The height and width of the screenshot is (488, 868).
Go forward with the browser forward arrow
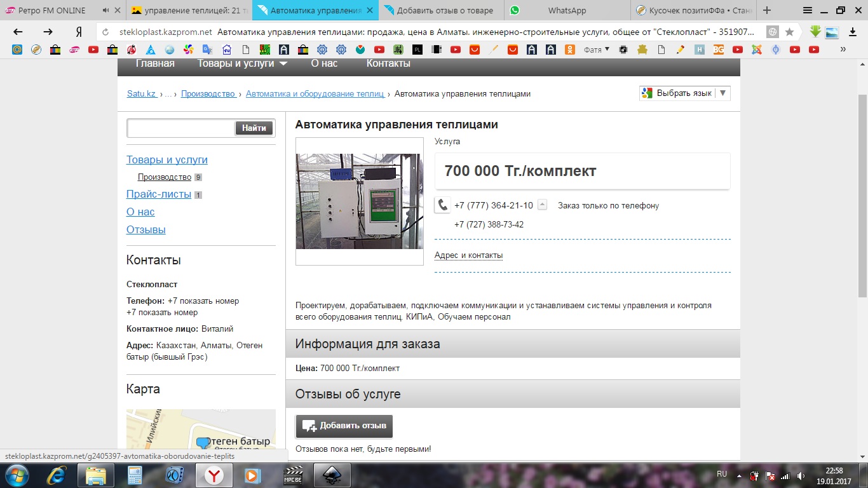pos(48,32)
